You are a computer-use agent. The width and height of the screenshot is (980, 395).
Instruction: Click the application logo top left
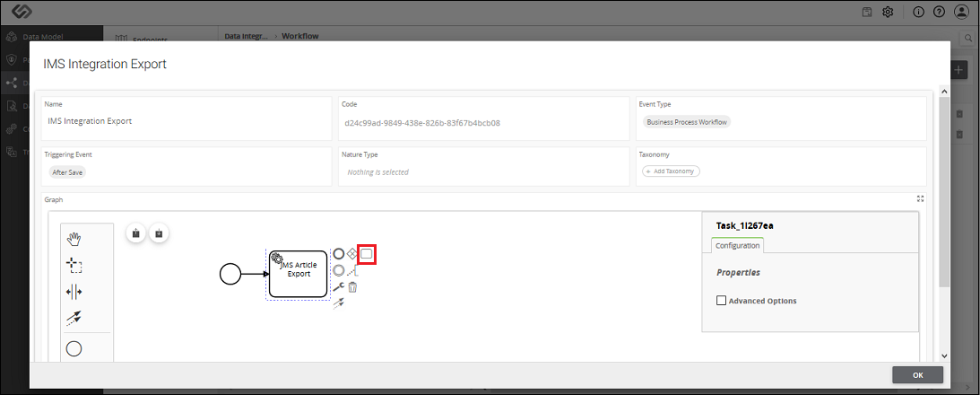point(22,12)
